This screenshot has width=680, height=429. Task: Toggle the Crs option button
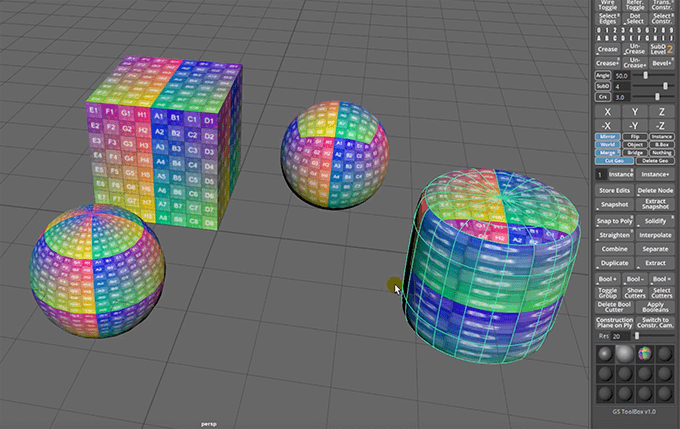click(603, 97)
